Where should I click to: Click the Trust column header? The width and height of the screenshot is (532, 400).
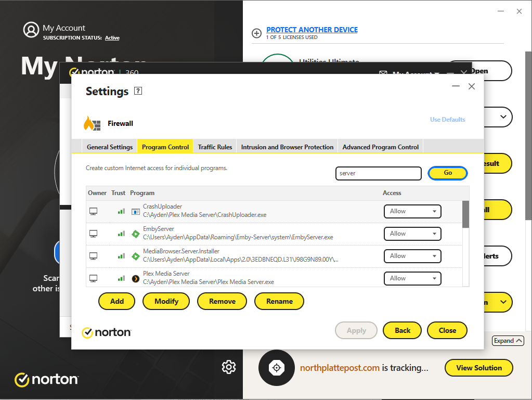point(119,192)
